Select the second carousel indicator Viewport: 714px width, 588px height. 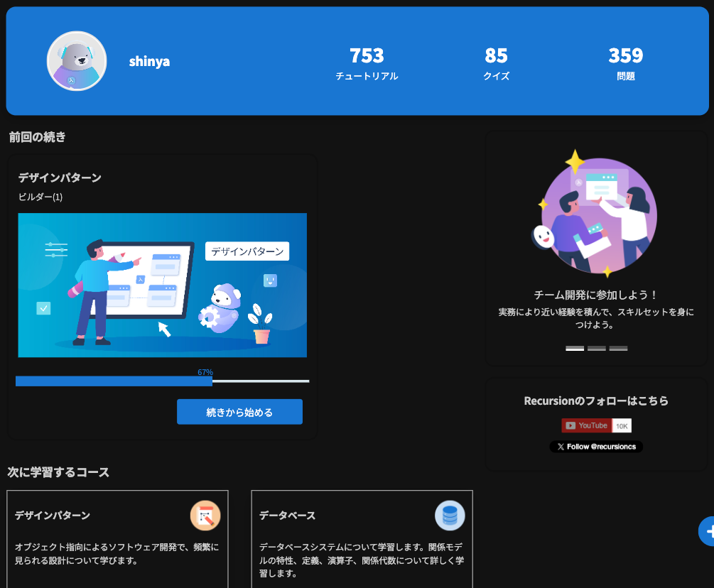tap(597, 348)
